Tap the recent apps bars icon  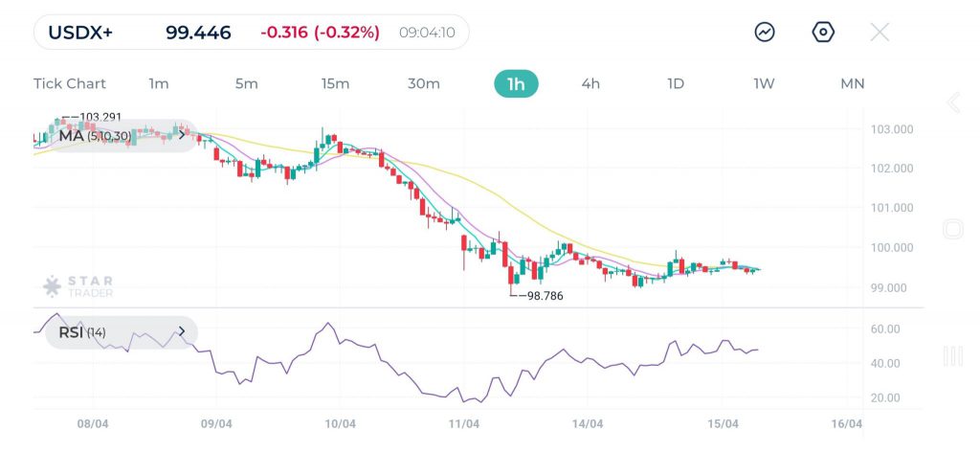point(952,356)
